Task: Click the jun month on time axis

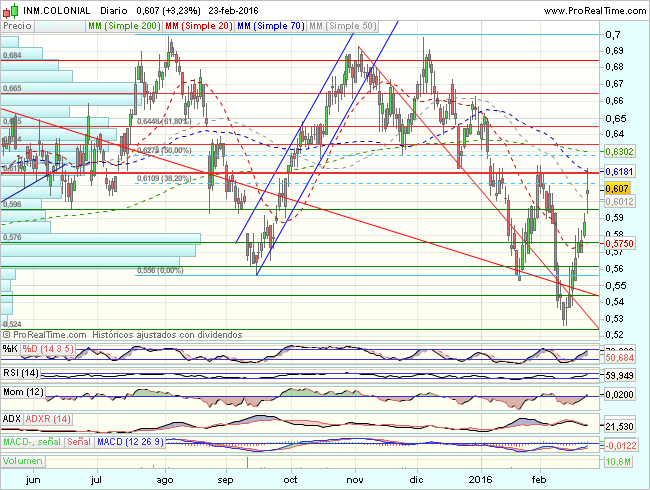Action: coord(33,480)
